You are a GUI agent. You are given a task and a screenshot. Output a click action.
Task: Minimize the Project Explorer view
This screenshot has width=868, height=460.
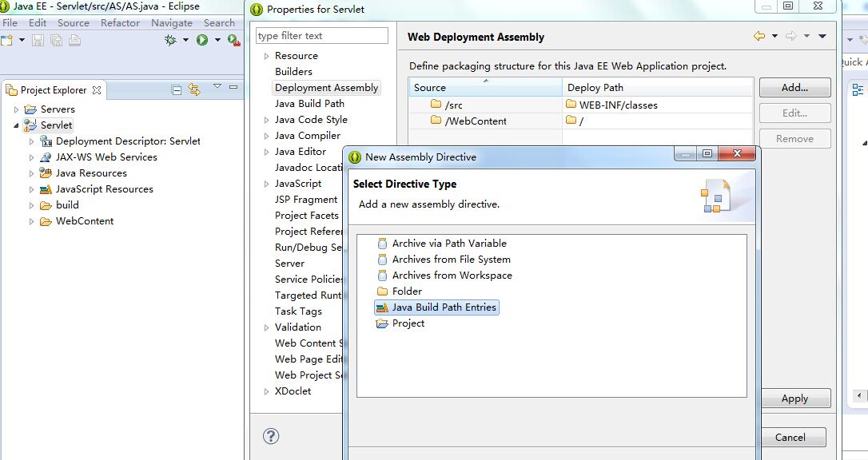tap(233, 87)
